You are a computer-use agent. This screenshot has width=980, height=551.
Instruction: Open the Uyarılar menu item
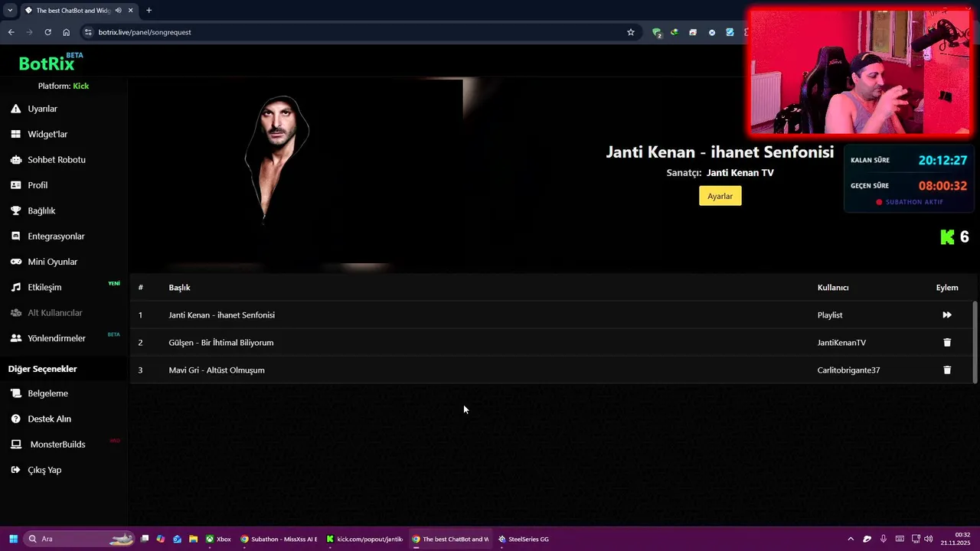[43, 109]
